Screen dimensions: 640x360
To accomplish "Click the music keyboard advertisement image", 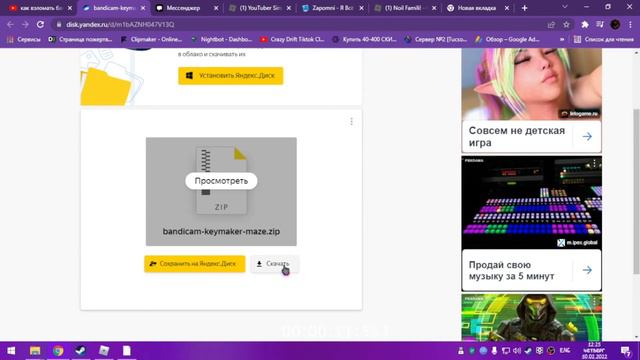I will click(531, 202).
